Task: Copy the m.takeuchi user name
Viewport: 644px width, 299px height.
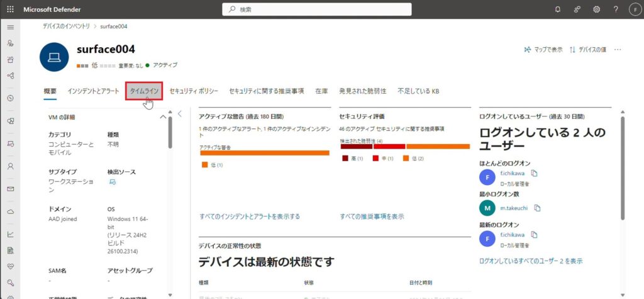Action: 537,208
